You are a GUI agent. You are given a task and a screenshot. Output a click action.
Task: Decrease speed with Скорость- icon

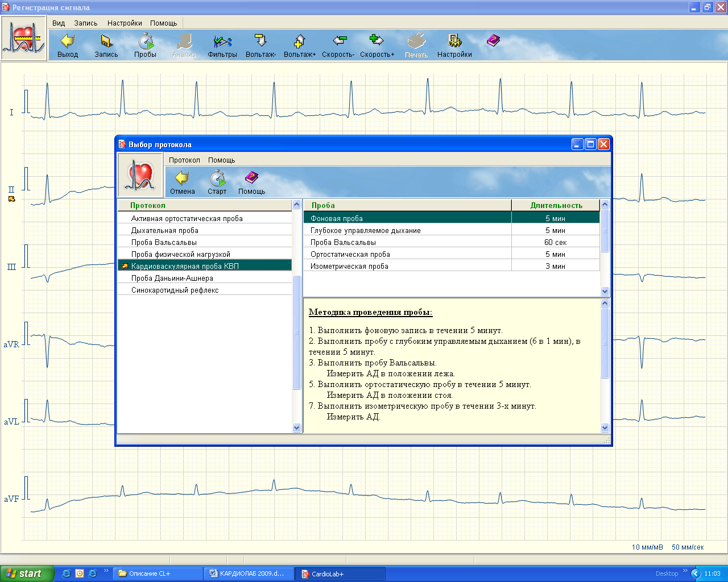pyautogui.click(x=338, y=42)
